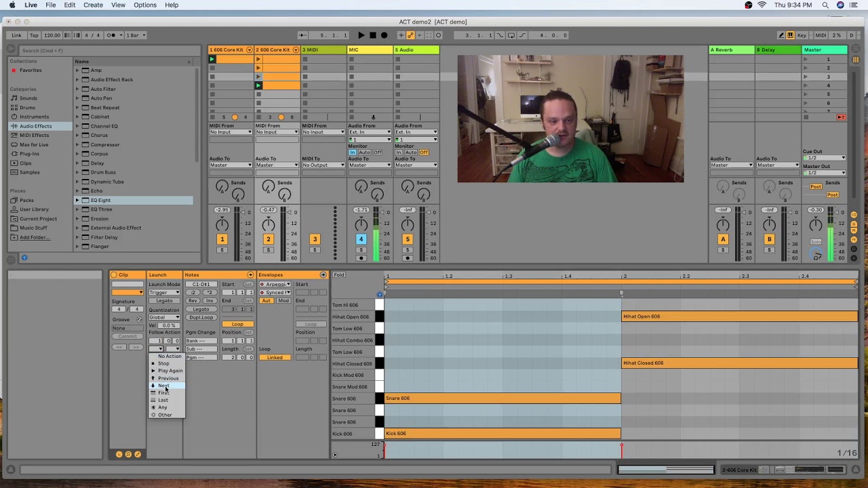This screenshot has width=868, height=488.
Task: Expand the EQ Eight browser item
Action: coord(77,200)
